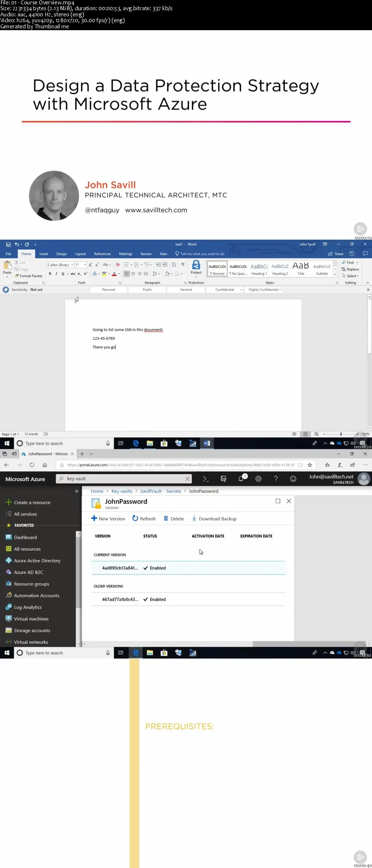The width and height of the screenshot is (372, 868).
Task: Click the Protect lock icon in Word
Action: tap(196, 265)
